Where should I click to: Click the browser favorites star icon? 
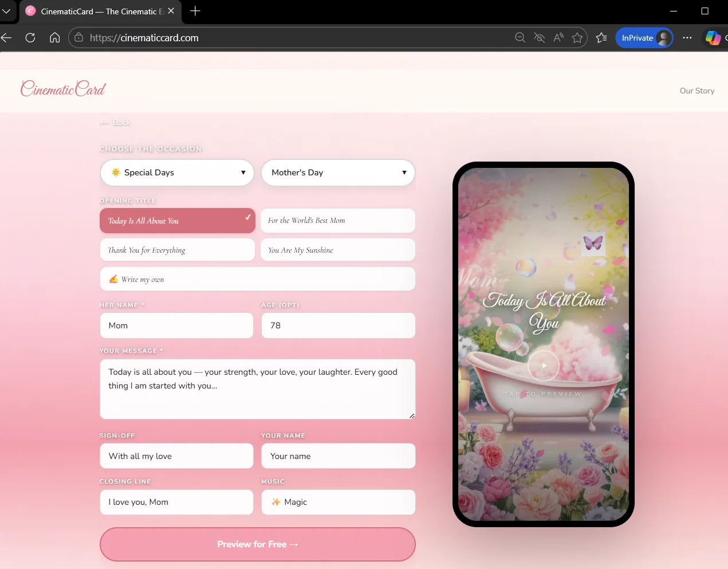coord(577,37)
